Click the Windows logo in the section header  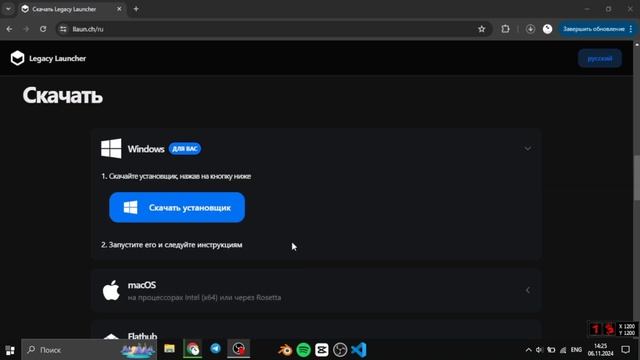111,148
